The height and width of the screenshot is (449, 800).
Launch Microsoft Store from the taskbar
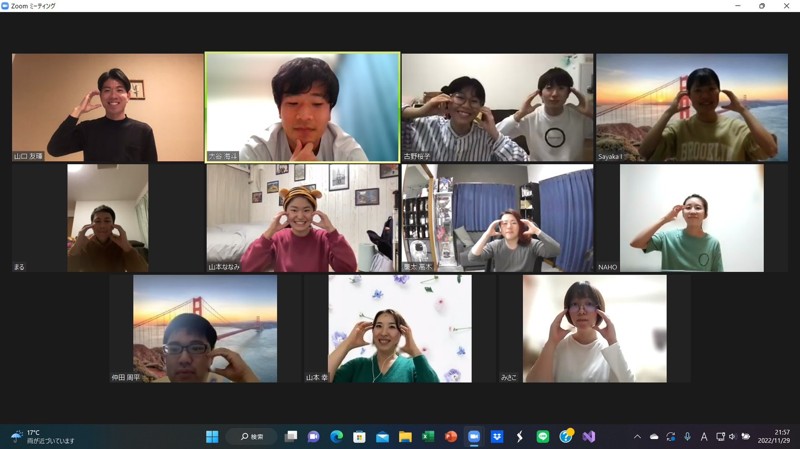point(360,437)
